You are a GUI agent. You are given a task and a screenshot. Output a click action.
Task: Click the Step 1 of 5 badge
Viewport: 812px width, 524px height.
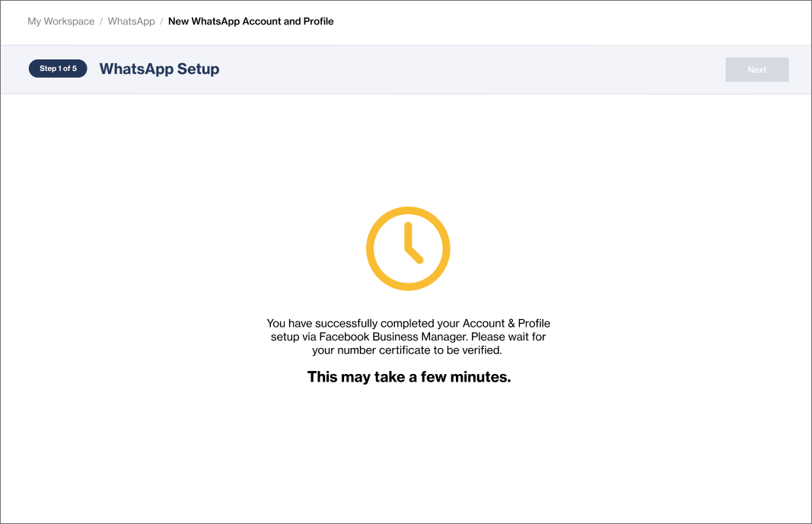click(x=58, y=69)
